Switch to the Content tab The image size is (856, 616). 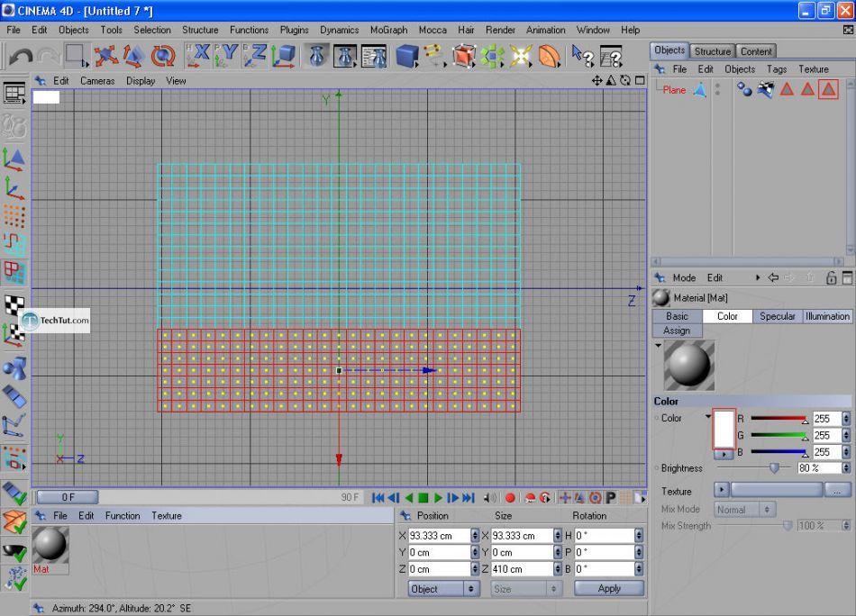pos(756,51)
